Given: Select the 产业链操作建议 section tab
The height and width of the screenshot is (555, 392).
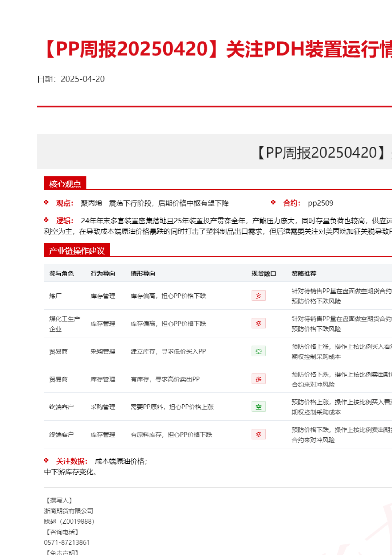Looking at the screenshot, I should 77,251.
